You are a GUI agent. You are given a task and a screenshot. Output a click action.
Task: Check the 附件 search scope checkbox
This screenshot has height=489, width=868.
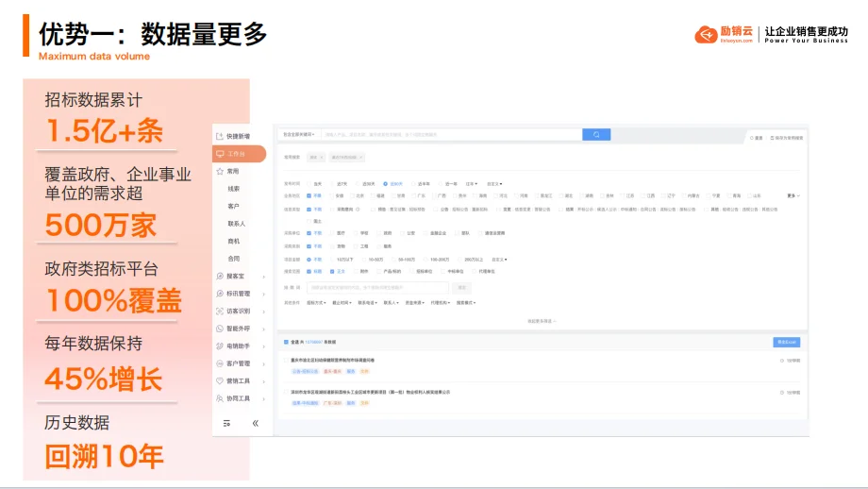pyautogui.click(x=356, y=271)
